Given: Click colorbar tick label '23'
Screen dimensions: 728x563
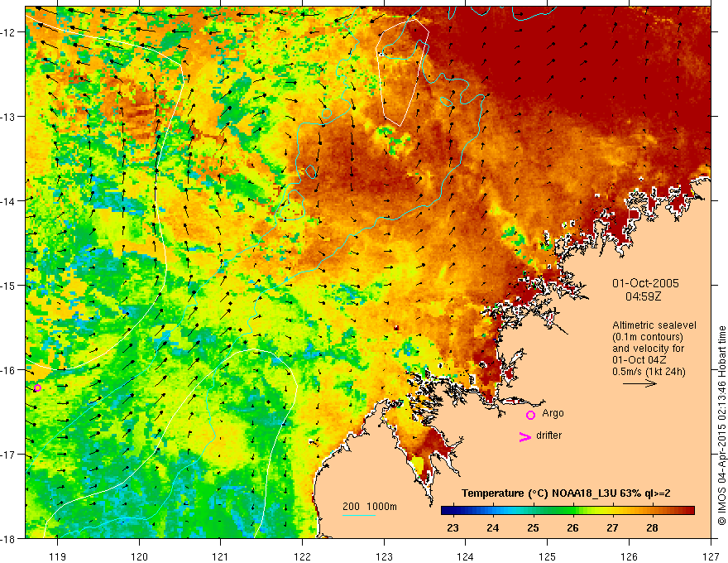Looking at the screenshot, I should (453, 527).
